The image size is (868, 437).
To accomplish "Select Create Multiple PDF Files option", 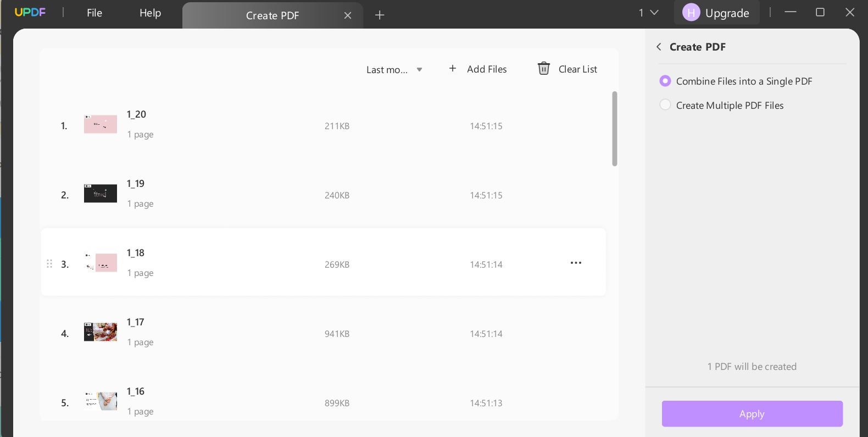I will point(721,105).
